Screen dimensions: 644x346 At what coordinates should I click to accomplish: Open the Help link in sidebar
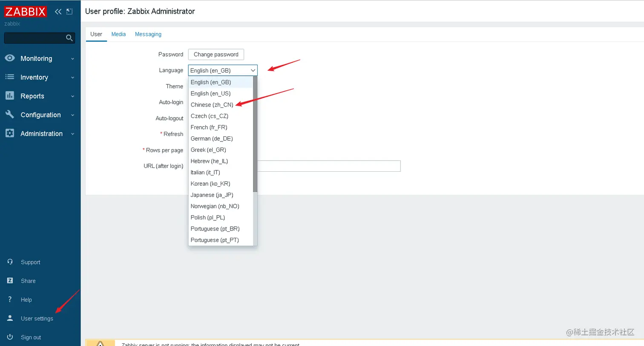[26, 300]
